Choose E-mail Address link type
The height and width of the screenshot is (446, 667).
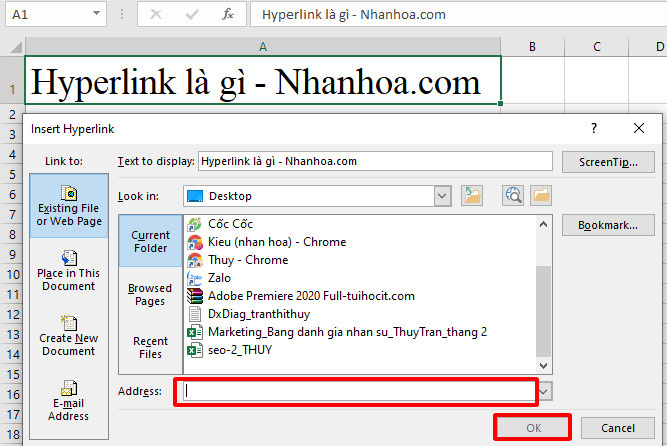[x=69, y=400]
